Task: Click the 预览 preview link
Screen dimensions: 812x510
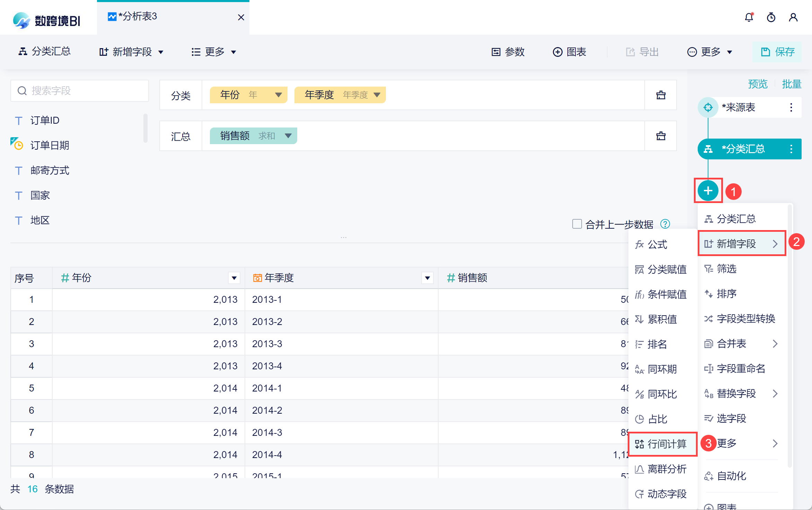Action: [758, 84]
